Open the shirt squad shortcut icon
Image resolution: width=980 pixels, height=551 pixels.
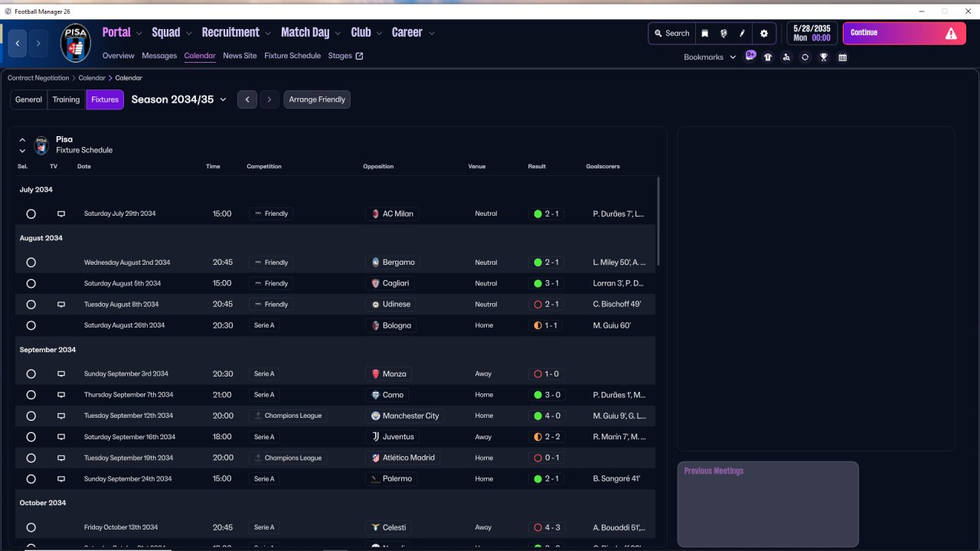pos(768,57)
